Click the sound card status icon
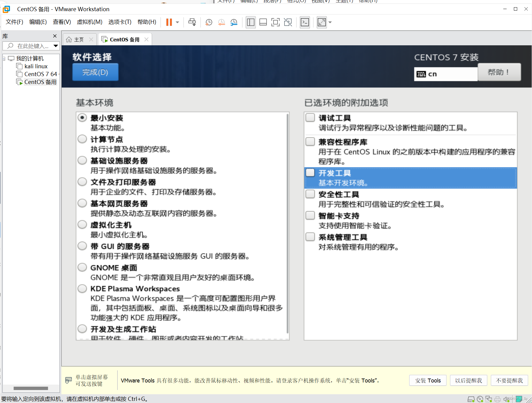The height and width of the screenshot is (403, 532). click(x=506, y=399)
